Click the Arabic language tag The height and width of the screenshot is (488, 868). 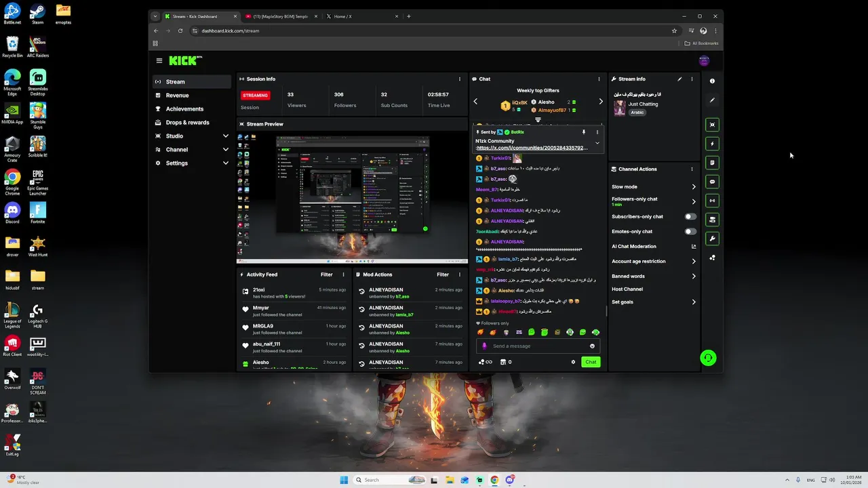637,113
